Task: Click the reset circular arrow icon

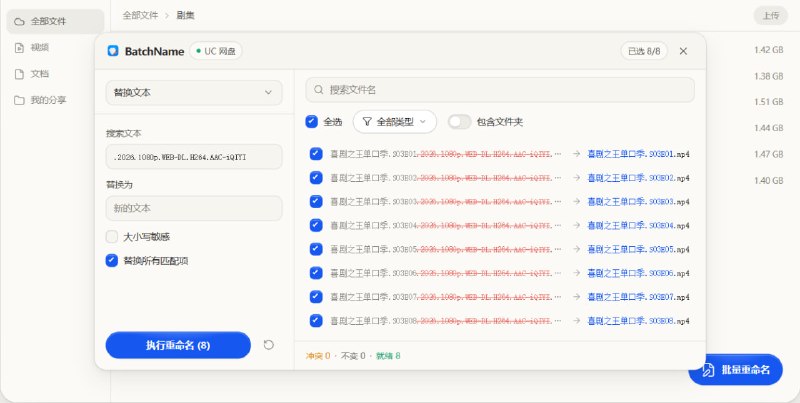Action: tap(268, 345)
